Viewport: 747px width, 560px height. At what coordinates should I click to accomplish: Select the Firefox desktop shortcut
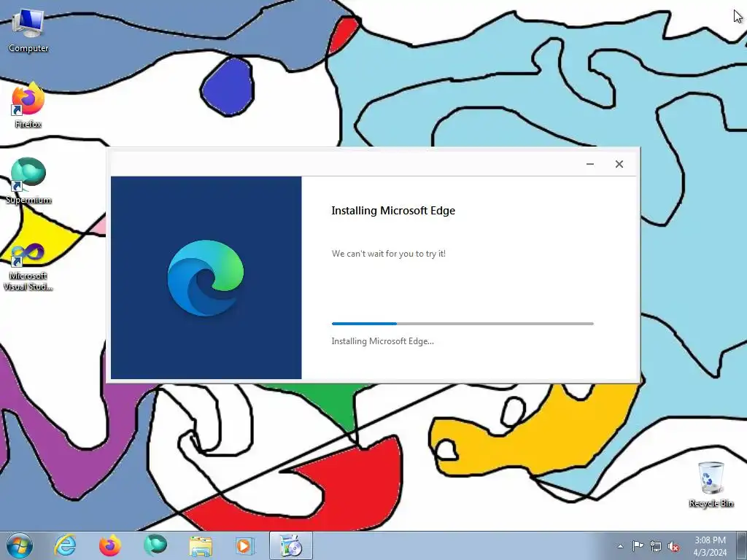coord(28,105)
